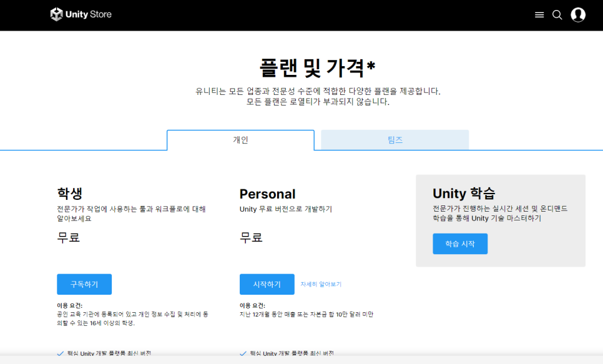603x364 pixels.
Task: Click the search magnifier icon
Action: click(557, 14)
